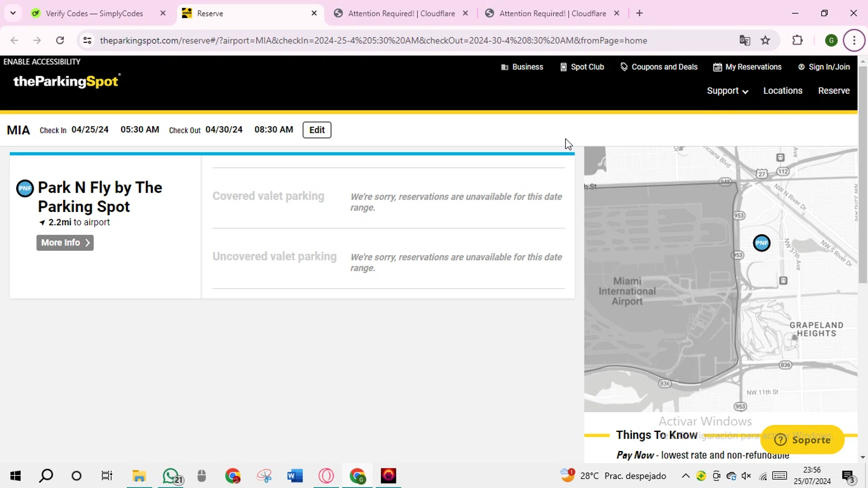Open File Explorer from the taskbar
Screen dimensions: 868x488
[139, 476]
